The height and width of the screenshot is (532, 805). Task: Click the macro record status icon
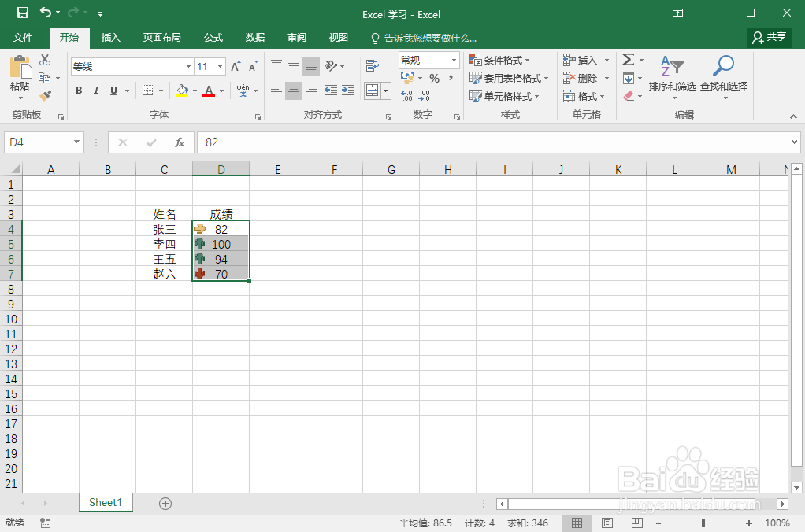pyautogui.click(x=45, y=523)
